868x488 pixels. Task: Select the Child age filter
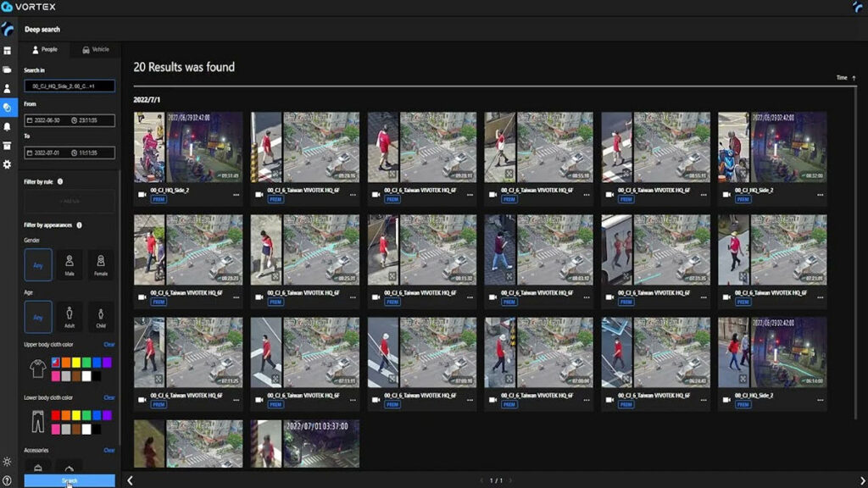pyautogui.click(x=100, y=317)
